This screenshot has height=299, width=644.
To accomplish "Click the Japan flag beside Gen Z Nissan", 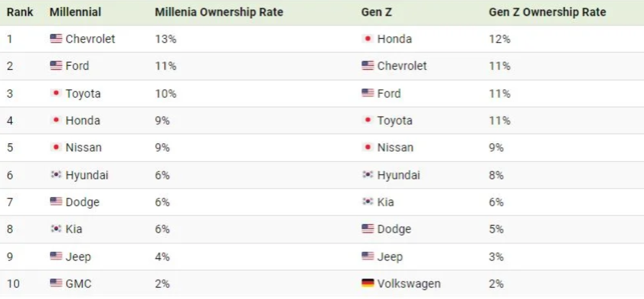I will 368,148.
